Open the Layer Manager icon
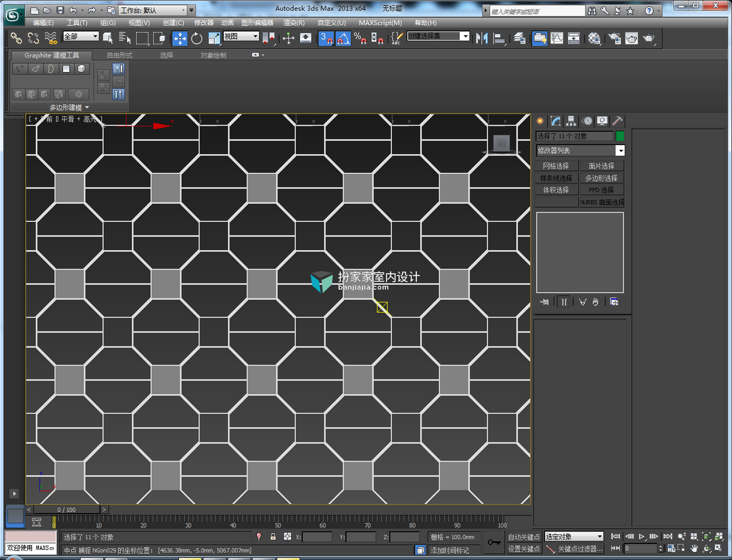 point(520,38)
